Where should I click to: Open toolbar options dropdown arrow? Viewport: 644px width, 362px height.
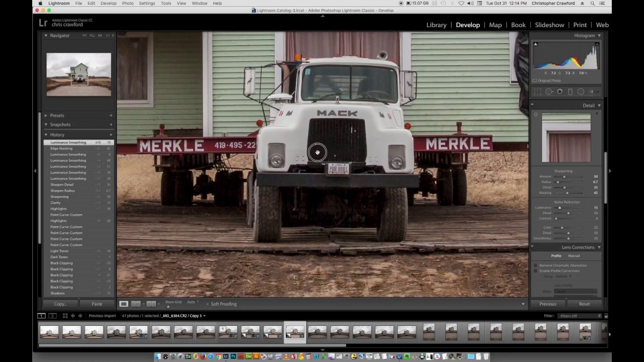(x=523, y=304)
